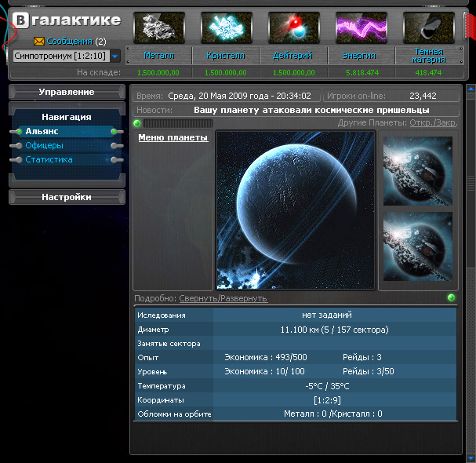476x463 pixels.
Task: Click the Dark matter resource icon
Action: pyautogui.click(x=429, y=27)
